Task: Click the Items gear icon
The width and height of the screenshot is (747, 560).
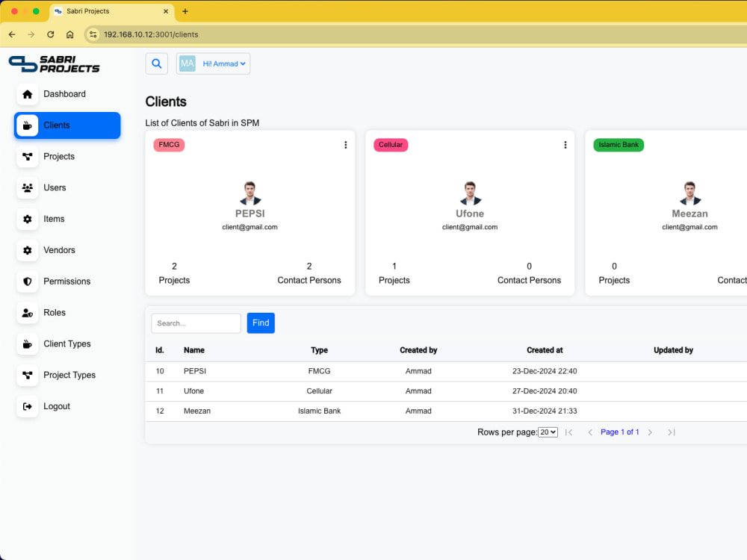Action: [27, 219]
